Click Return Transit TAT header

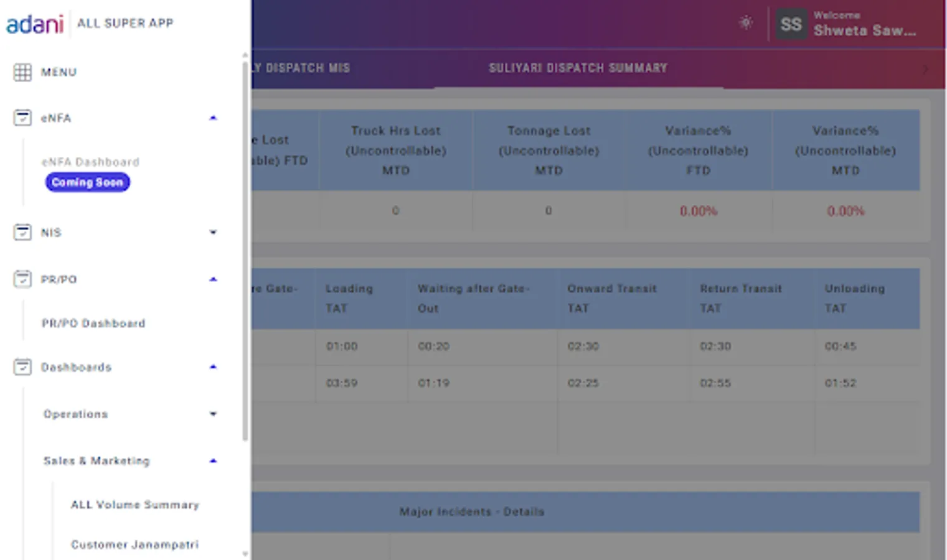753,299
